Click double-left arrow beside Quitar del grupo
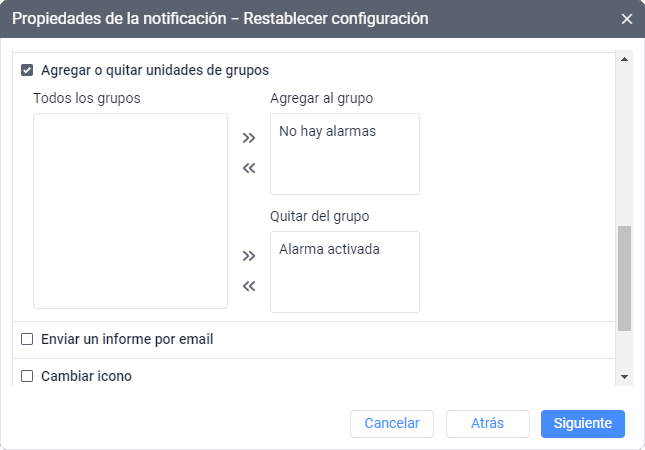645x450 pixels. (x=249, y=286)
